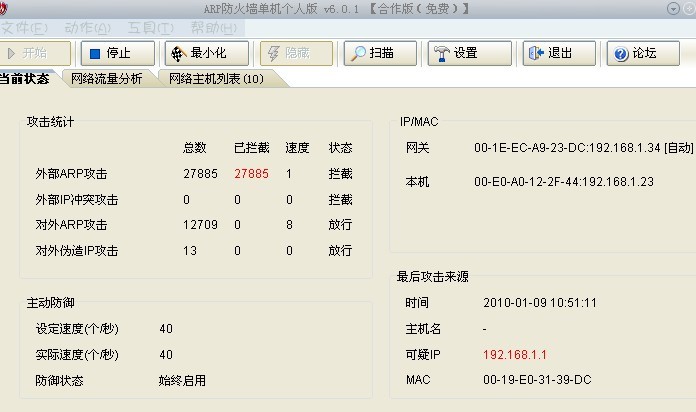Click the lightning bolt hide icon
This screenshot has height=412, width=696.
[273, 54]
